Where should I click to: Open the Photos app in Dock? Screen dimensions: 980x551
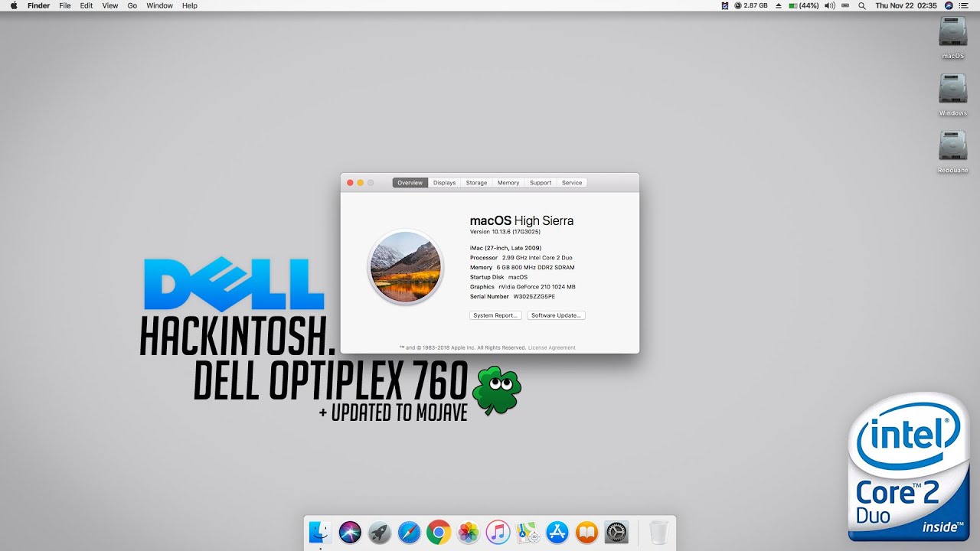[x=468, y=532]
